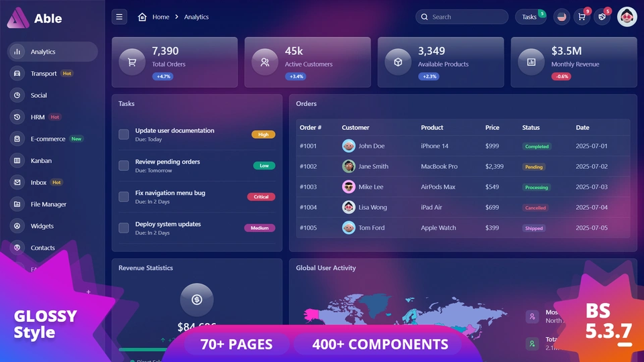The image size is (644, 362).
Task: Open the Analytics menu item
Action: pyautogui.click(x=52, y=52)
